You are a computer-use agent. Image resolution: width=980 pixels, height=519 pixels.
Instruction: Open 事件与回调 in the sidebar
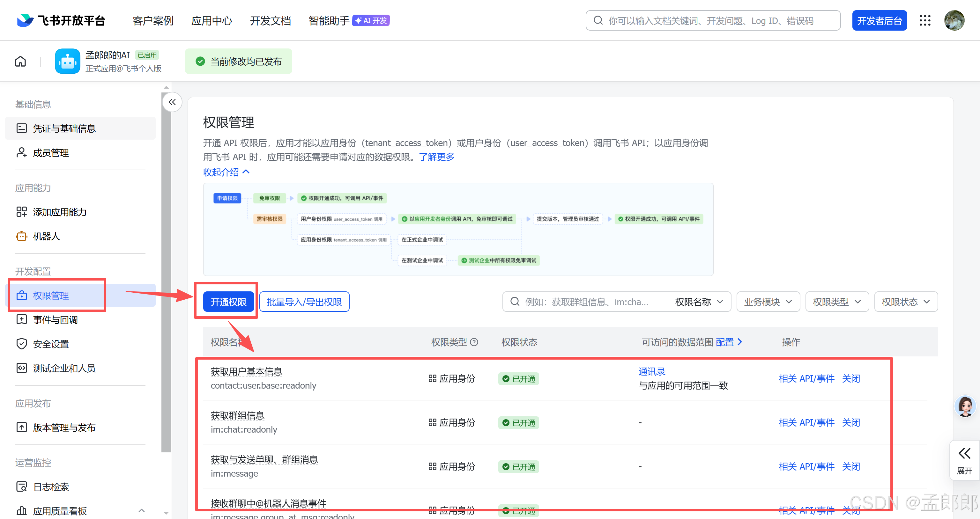coord(56,320)
